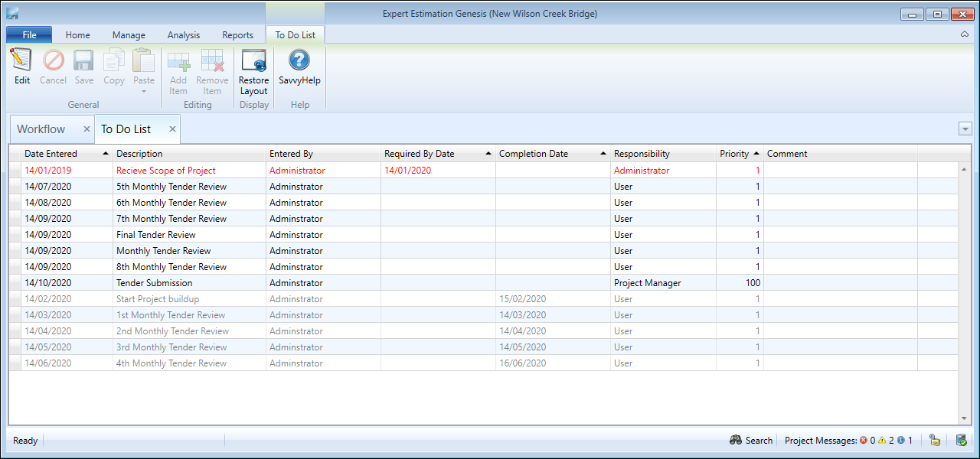Click the Add Item icon
The height and width of the screenshot is (459, 980).
point(178,61)
